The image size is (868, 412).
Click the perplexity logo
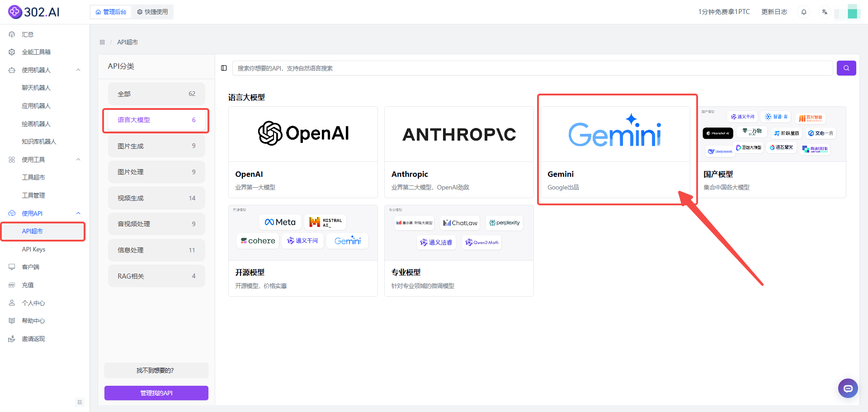click(x=505, y=223)
